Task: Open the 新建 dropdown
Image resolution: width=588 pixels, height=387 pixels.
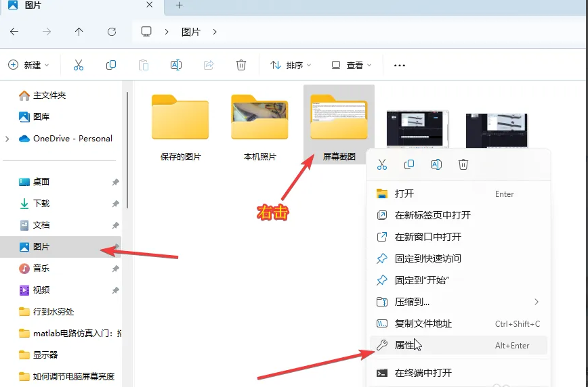Action: tap(29, 65)
